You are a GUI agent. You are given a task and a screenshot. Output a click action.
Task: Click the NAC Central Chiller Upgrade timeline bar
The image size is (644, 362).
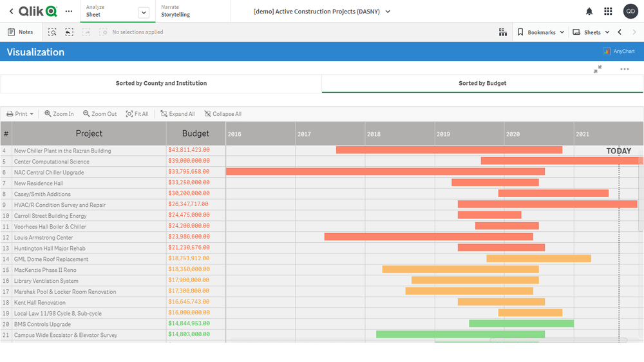(x=385, y=172)
